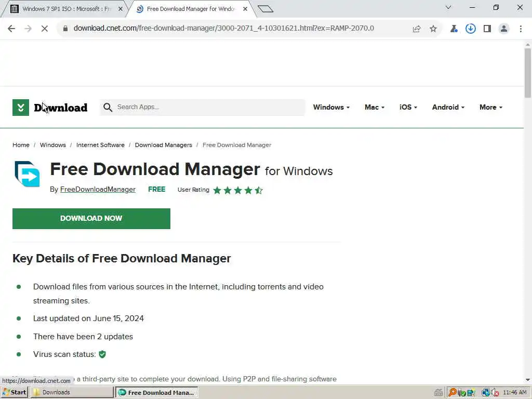
Task: Open the Internet Software breadcrumb
Action: click(100, 145)
